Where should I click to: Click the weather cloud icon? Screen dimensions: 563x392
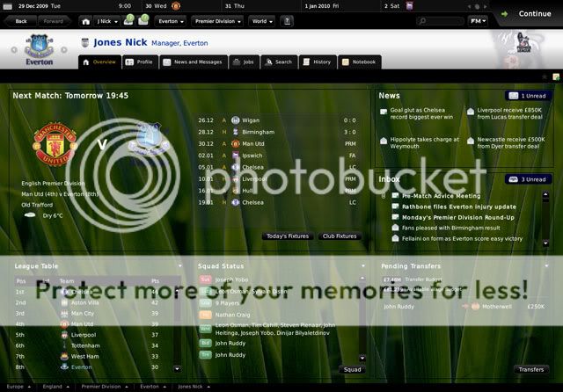pos(31,214)
